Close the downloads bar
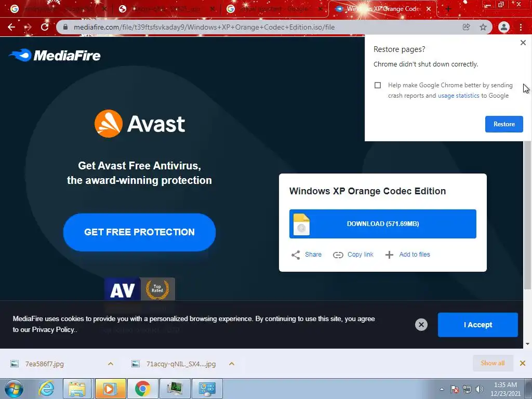 click(x=523, y=363)
